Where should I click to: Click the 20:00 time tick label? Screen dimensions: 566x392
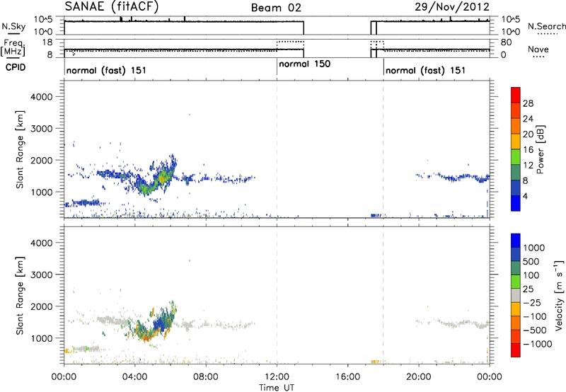click(418, 377)
